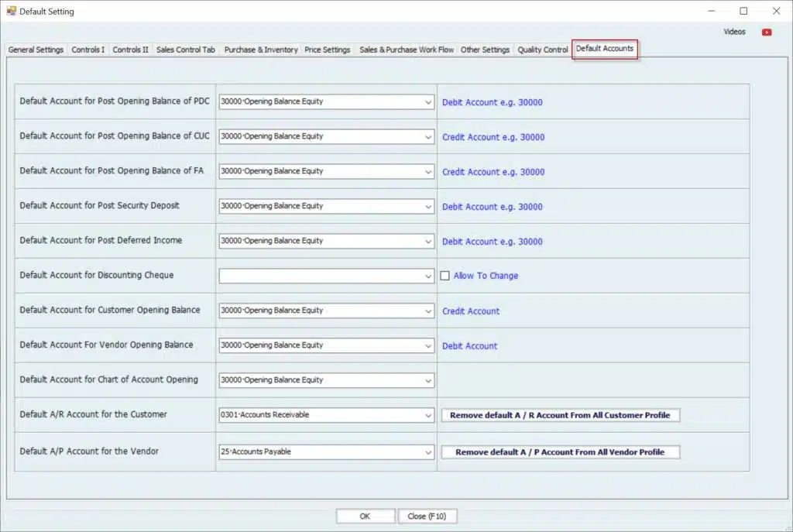The width and height of the screenshot is (793, 532).
Task: Enable the Allow To Change checkbox
Action: 445,276
